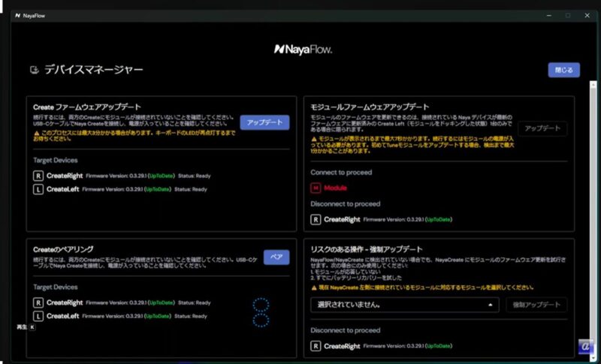Click the dropdown arrow in the module selector

tap(490, 305)
